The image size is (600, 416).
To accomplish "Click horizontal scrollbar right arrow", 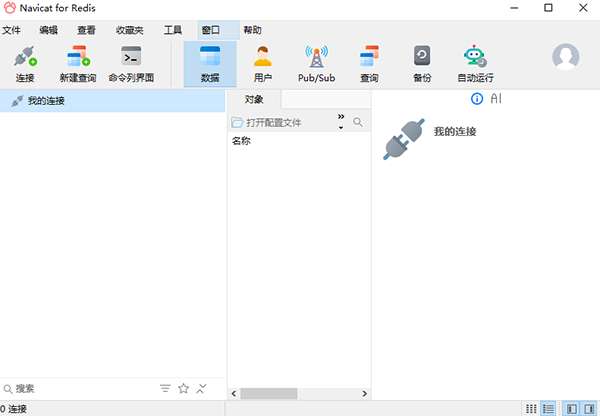I will pyautogui.click(x=364, y=393).
